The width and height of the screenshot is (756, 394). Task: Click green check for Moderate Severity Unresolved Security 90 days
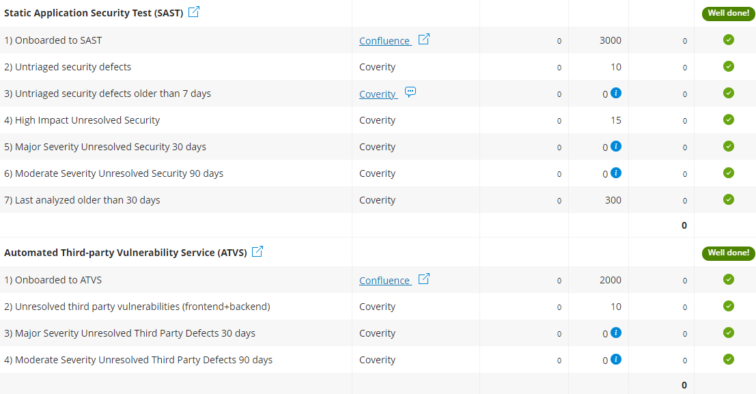[x=729, y=173]
